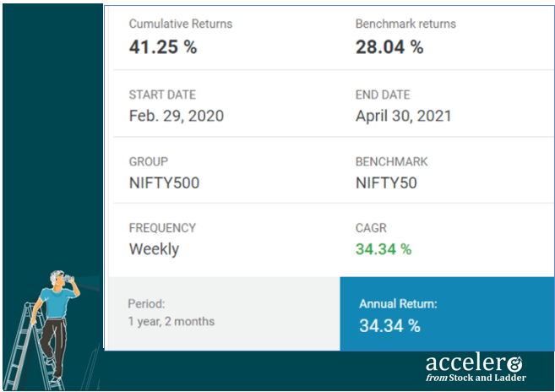
Task: Click the blue Annual Return panel
Action: [447, 313]
